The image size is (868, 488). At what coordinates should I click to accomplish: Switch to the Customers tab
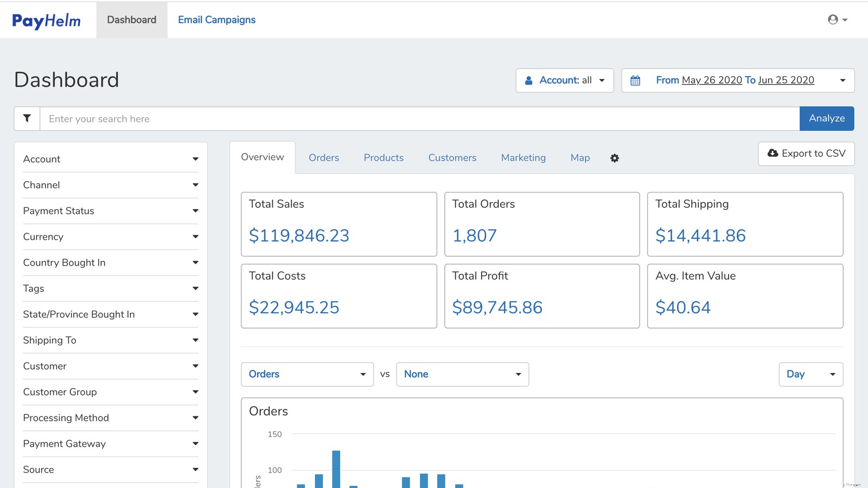coord(452,157)
